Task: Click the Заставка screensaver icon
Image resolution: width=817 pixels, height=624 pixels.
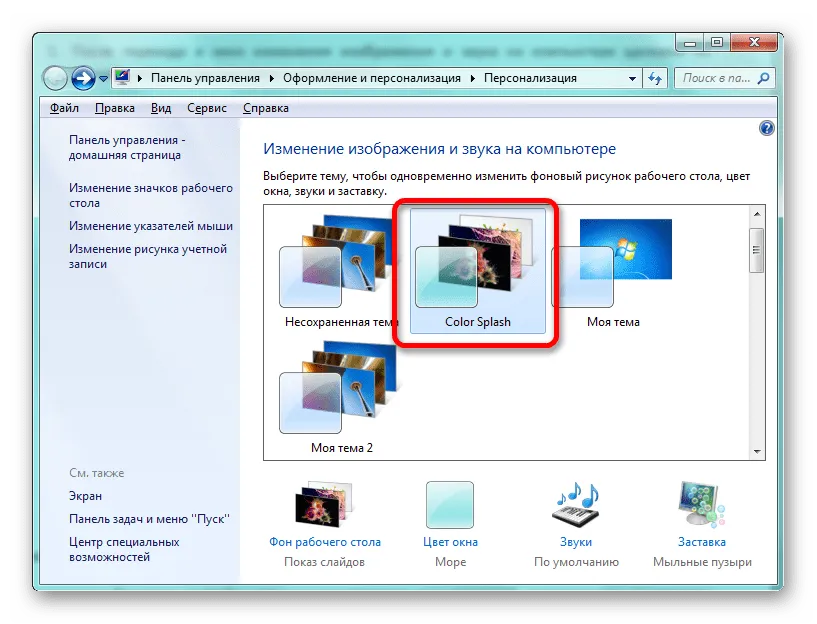Action: [701, 505]
